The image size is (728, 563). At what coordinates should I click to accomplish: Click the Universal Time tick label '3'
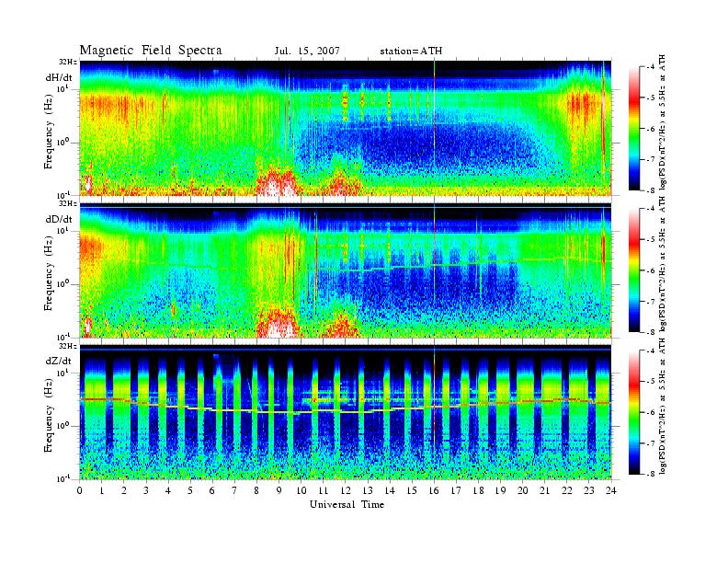pos(146,490)
